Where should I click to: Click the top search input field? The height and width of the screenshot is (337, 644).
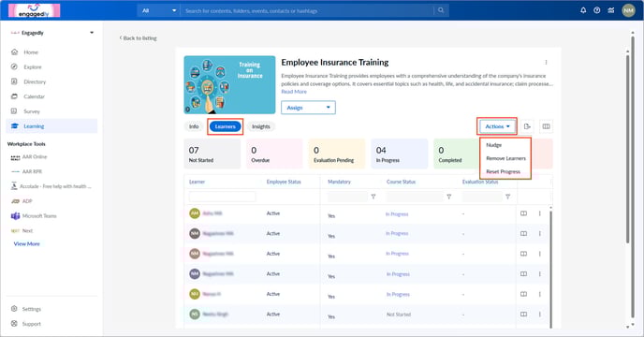click(x=308, y=10)
